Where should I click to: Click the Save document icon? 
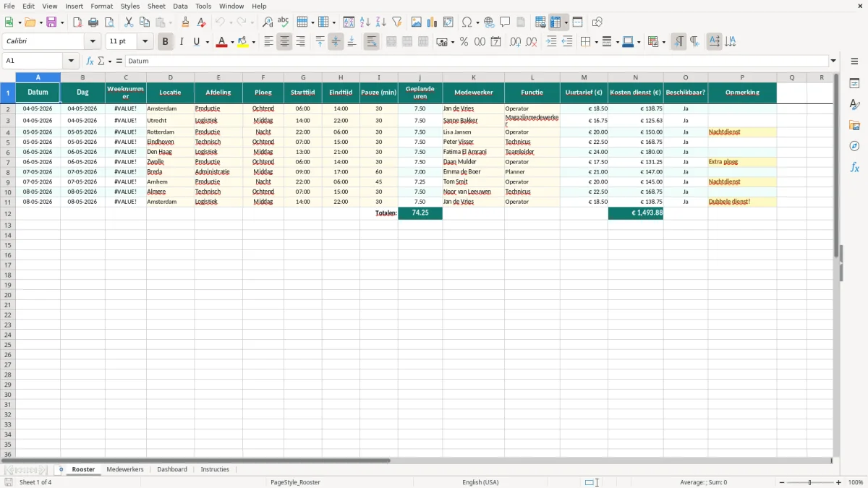[x=51, y=22]
